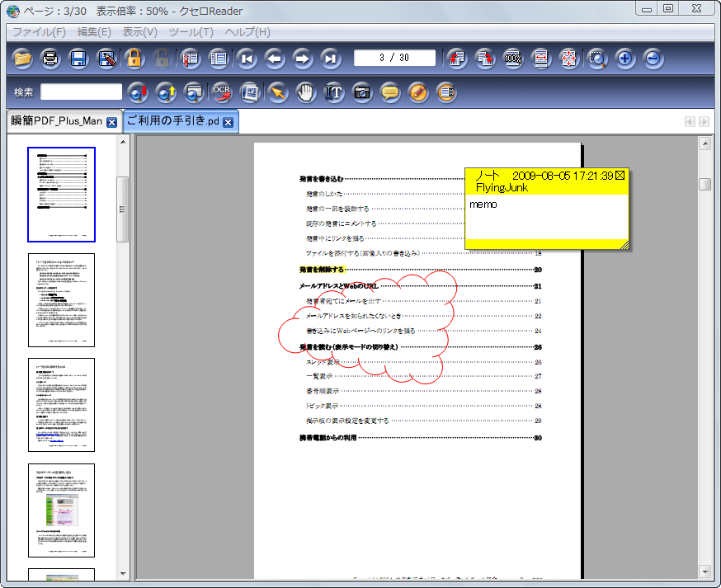Open the 編集(E) menu

(x=94, y=31)
